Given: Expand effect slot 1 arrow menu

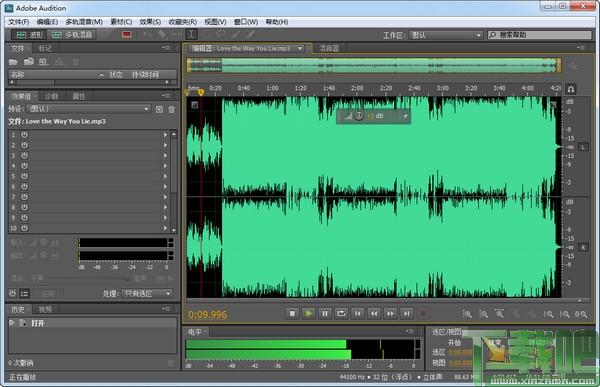Looking at the screenshot, I should click(x=165, y=135).
